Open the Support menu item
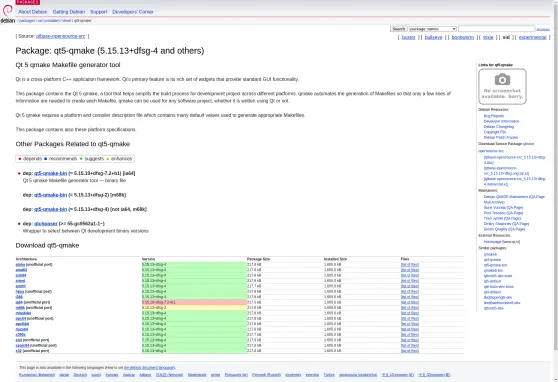The width and height of the screenshot is (558, 382). pyautogui.click(x=99, y=12)
